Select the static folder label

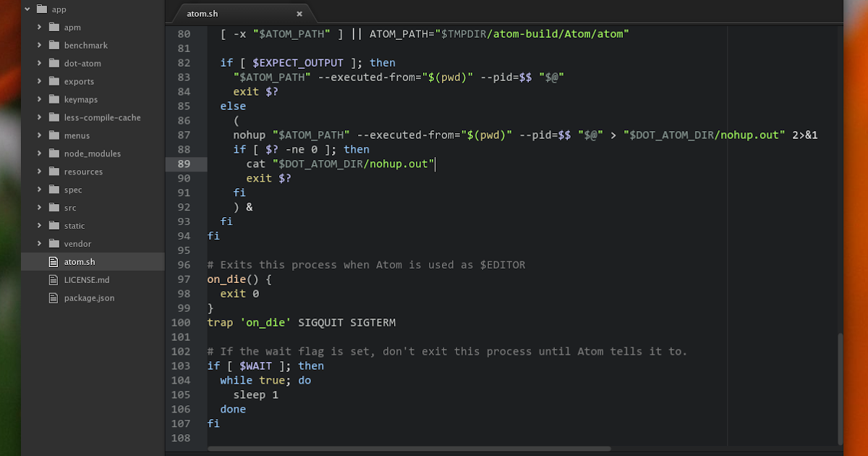point(75,227)
